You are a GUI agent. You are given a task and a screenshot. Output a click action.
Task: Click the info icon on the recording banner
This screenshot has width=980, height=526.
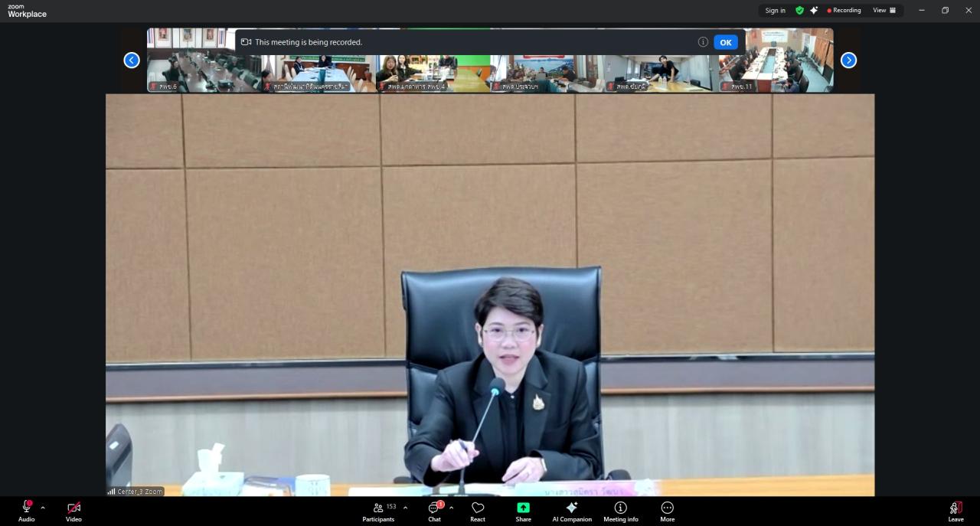click(x=703, y=42)
